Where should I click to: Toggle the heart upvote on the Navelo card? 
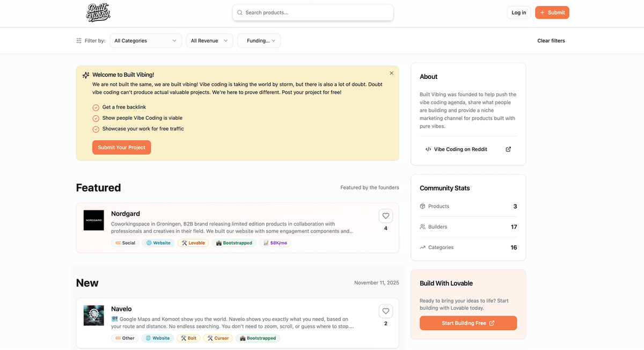[385, 310]
